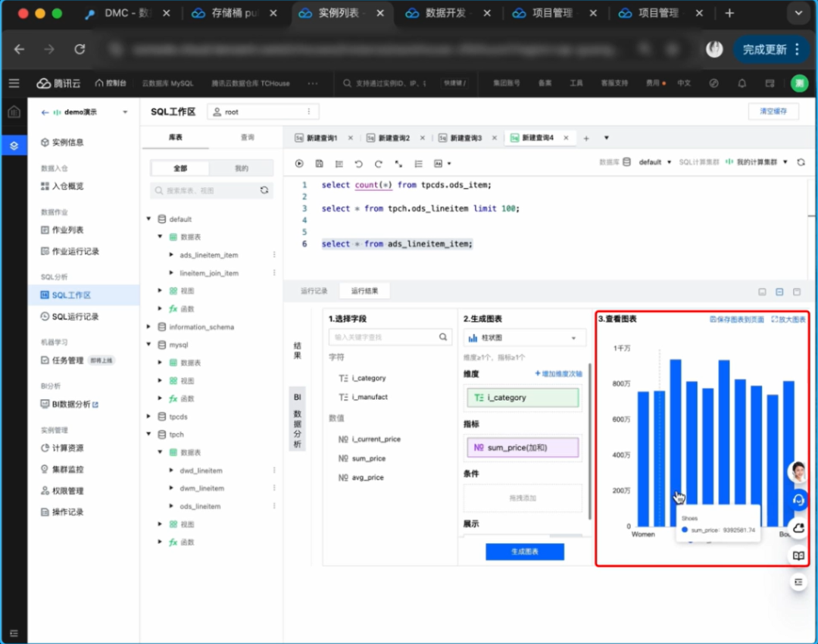Click the 生成图表 button
Image resolution: width=818 pixels, height=644 pixels.
pyautogui.click(x=524, y=552)
